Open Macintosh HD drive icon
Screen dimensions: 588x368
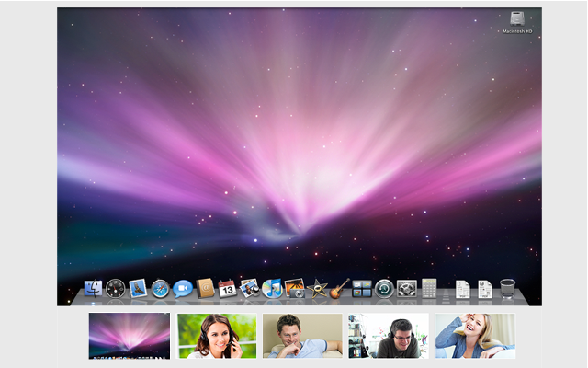click(x=517, y=20)
